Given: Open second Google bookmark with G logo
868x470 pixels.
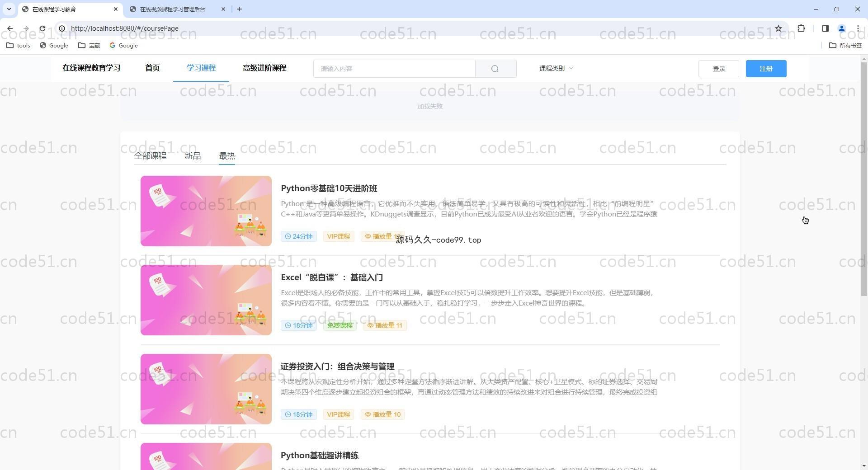Looking at the screenshot, I should click(x=123, y=45).
